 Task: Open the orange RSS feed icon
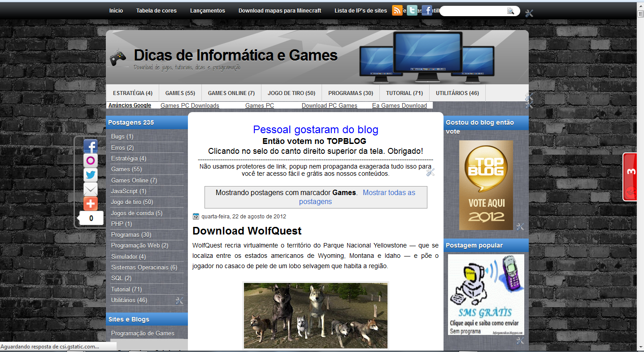click(x=397, y=10)
